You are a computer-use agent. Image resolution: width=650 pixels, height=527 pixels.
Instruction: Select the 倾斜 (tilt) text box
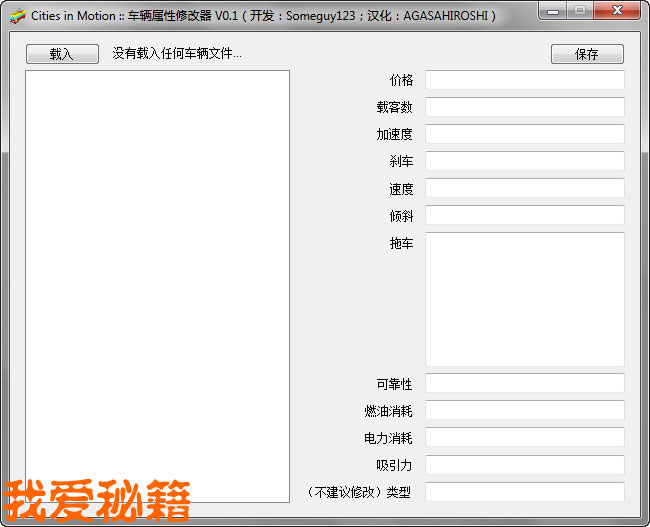(x=524, y=215)
